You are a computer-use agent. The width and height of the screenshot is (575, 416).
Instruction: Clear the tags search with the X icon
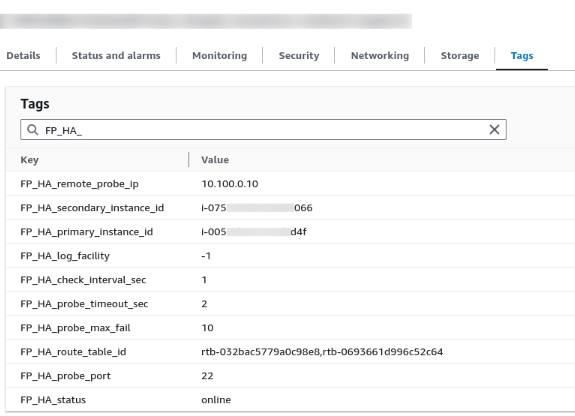pyautogui.click(x=494, y=129)
